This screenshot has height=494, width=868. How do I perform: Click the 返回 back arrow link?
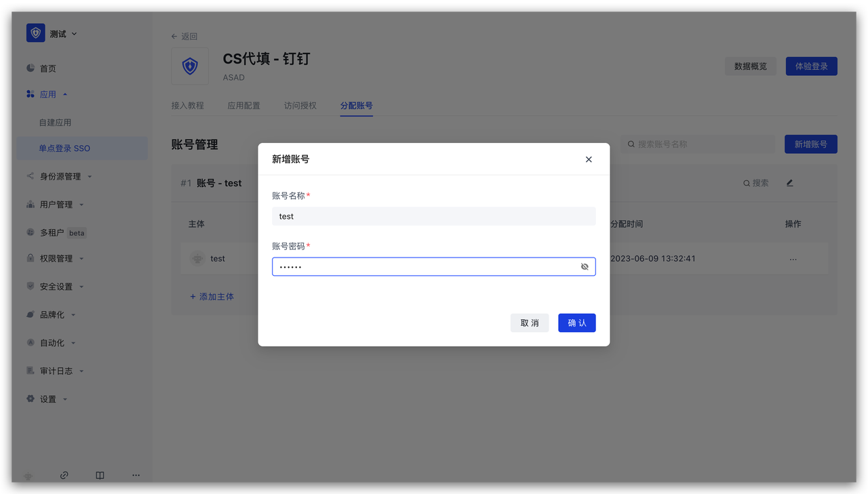coord(184,37)
